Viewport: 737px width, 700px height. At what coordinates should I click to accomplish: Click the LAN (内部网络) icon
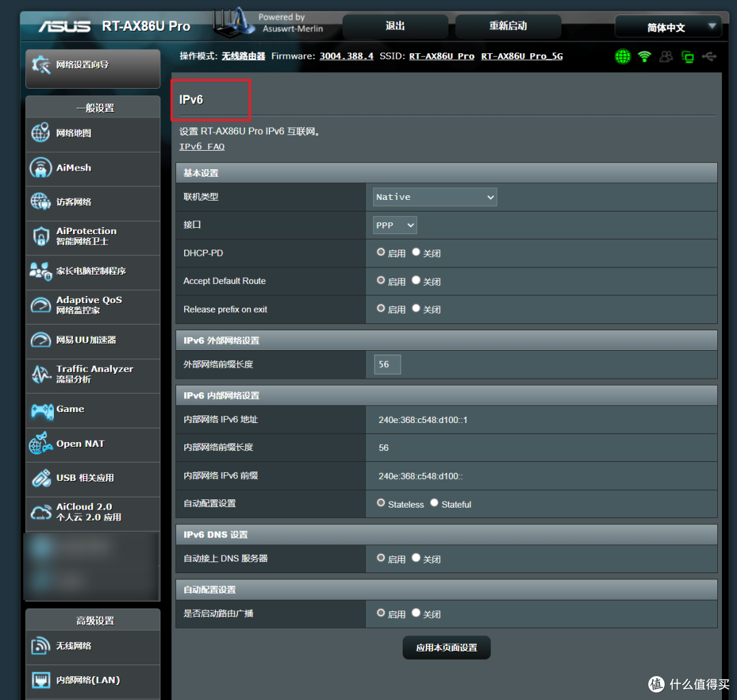point(41,680)
